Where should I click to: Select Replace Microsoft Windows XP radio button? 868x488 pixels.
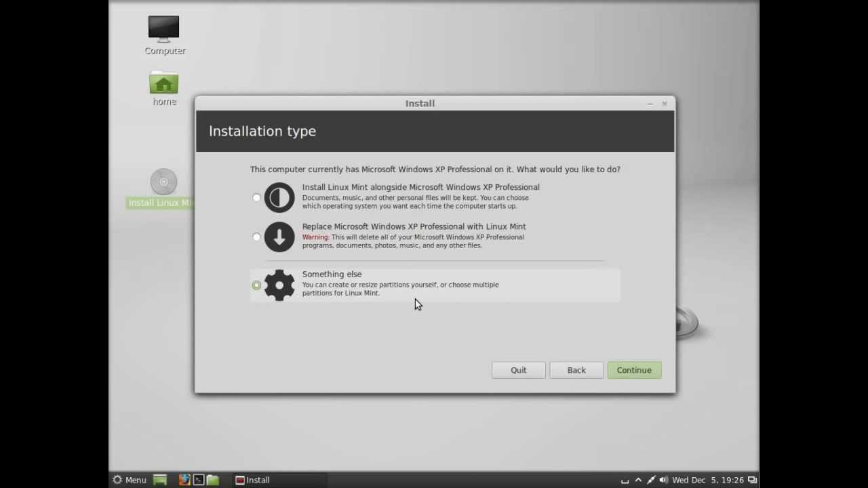point(256,237)
